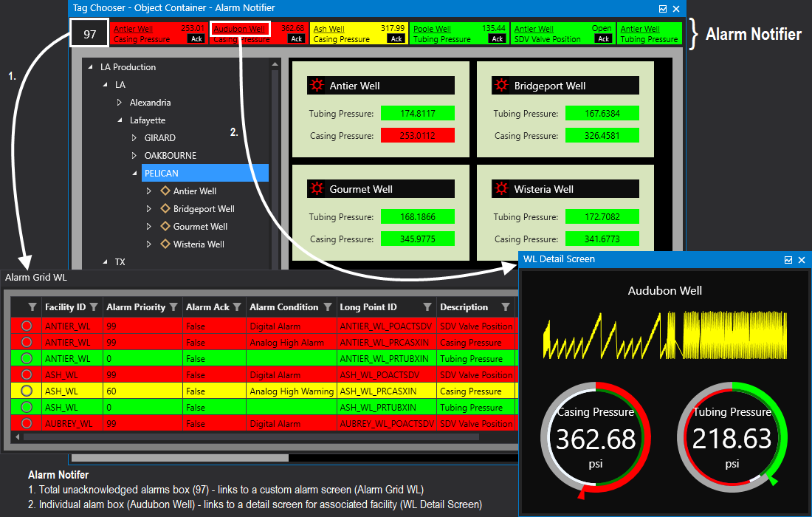Click the alarm sun icon on Bridgeport Well card
This screenshot has height=517, width=812.
[501, 86]
